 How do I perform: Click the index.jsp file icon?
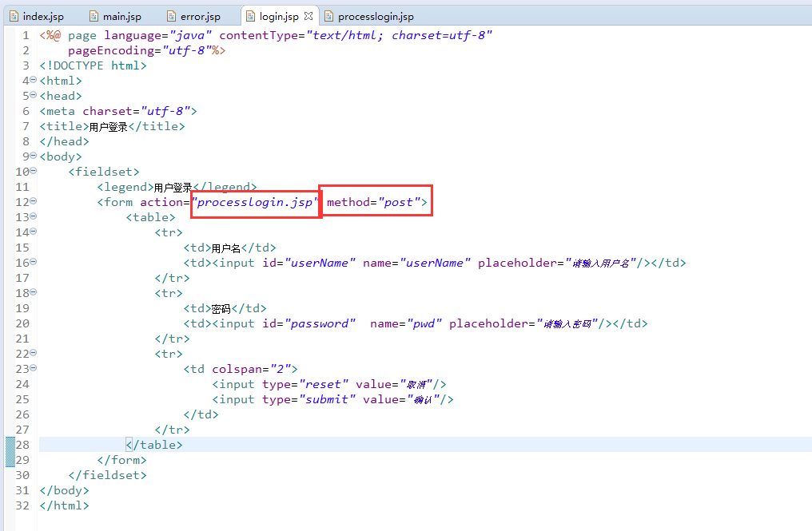coord(14,17)
